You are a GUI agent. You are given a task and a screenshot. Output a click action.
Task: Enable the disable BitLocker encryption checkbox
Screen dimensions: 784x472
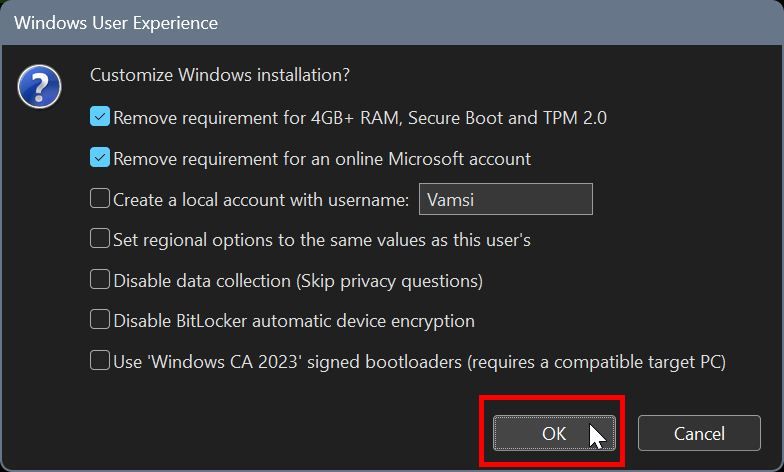[100, 320]
